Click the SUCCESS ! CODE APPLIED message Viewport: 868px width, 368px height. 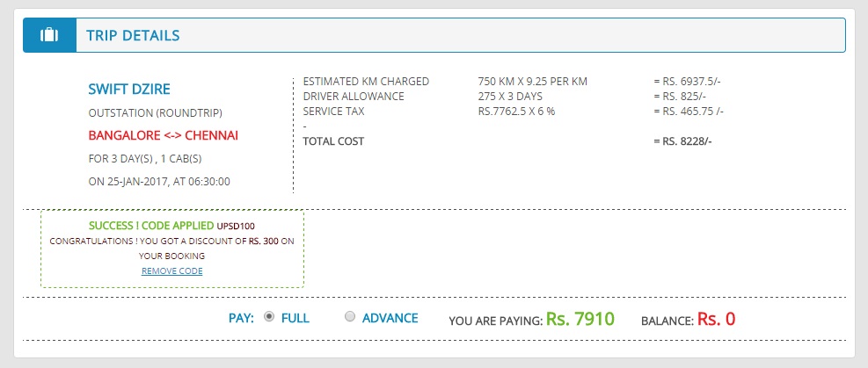151,226
